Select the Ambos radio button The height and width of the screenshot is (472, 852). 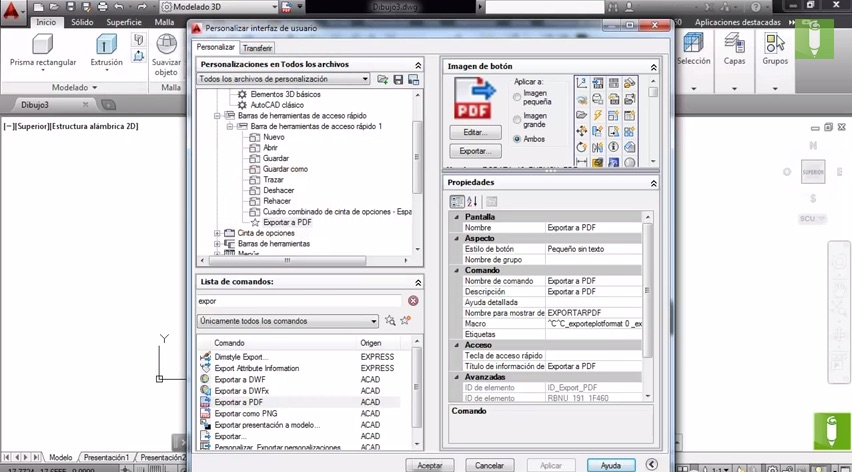517,139
